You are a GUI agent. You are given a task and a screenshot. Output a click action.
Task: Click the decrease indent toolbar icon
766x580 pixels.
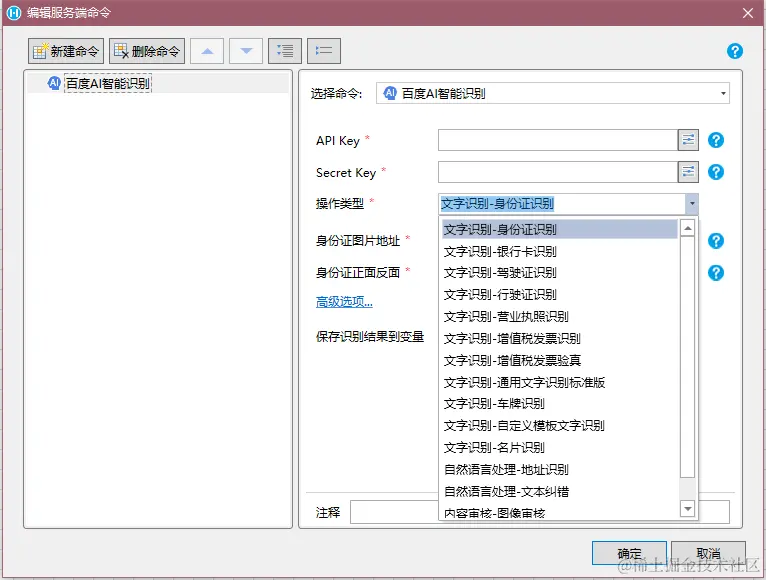pyautogui.click(x=324, y=51)
